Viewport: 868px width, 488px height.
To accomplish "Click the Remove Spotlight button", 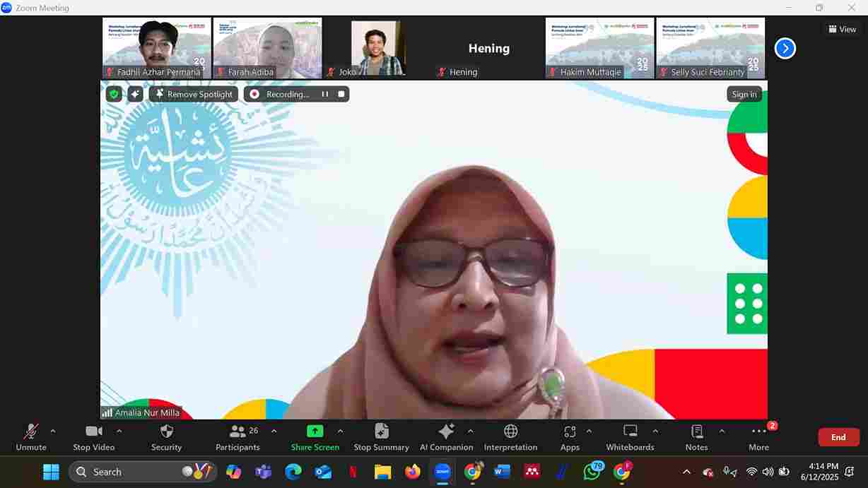I will 193,93.
